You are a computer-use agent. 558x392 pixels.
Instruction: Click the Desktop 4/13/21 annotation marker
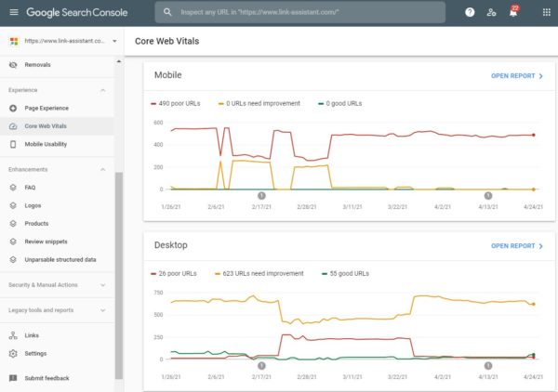[488, 365]
